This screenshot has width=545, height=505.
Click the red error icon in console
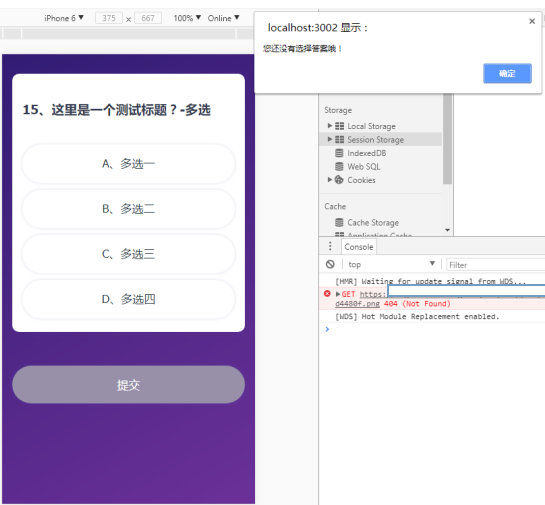click(327, 294)
